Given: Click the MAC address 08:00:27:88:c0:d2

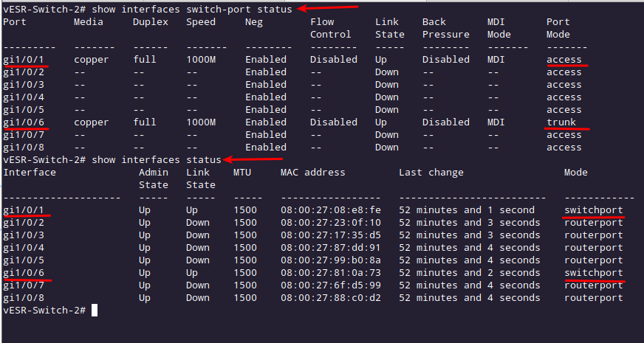Looking at the screenshot, I should pyautogui.click(x=331, y=298).
